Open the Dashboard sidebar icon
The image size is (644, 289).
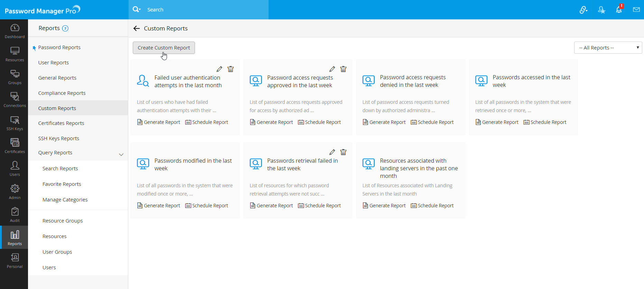point(15,31)
